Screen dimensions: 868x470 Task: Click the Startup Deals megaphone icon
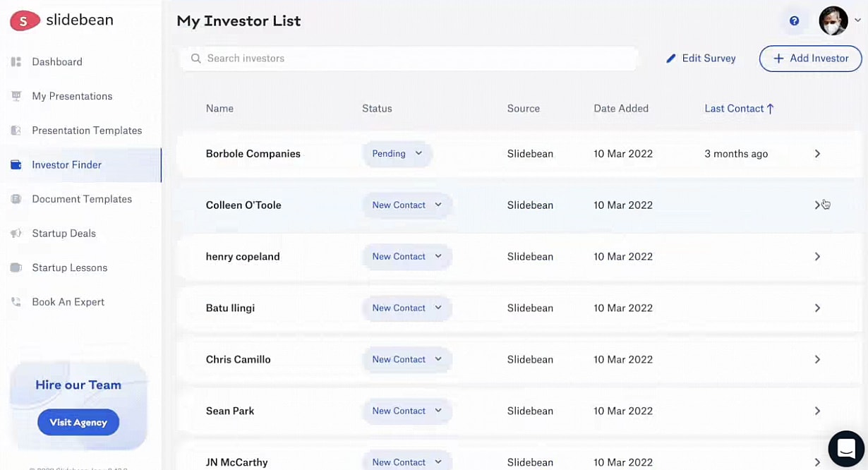[x=16, y=234]
